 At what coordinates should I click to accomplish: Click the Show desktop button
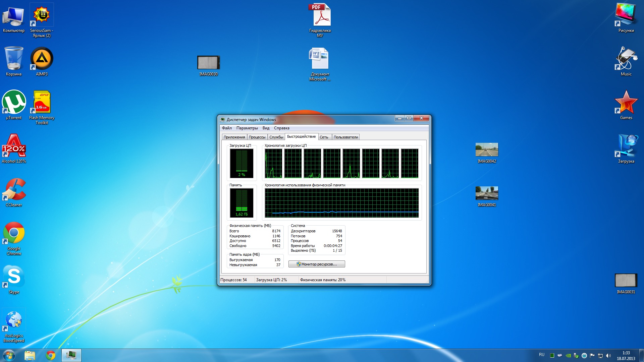click(641, 355)
